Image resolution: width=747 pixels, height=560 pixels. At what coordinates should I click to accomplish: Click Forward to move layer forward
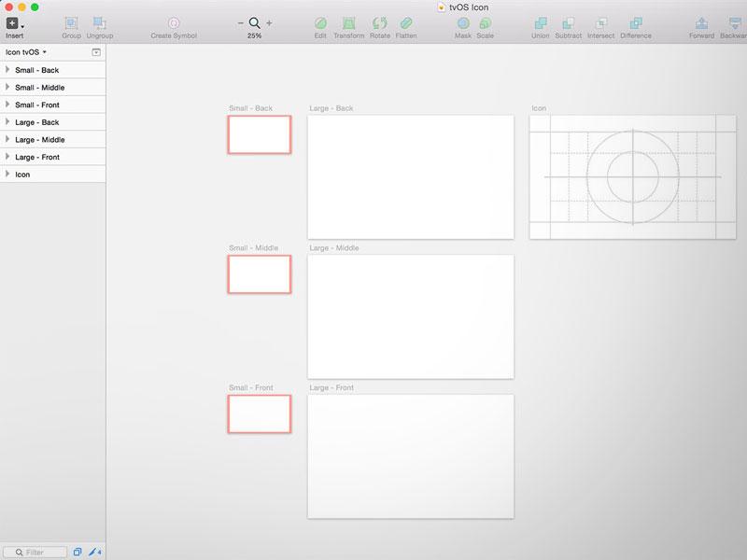point(701,25)
